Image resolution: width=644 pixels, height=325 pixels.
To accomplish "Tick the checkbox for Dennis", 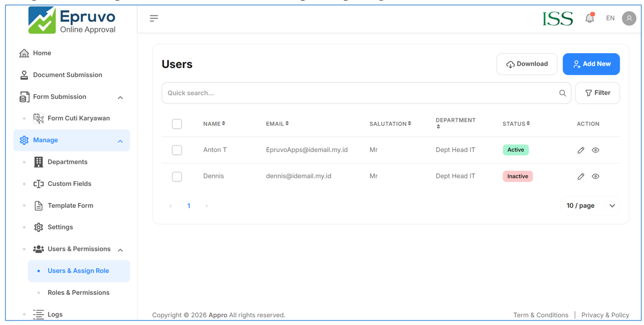I will click(x=177, y=176).
